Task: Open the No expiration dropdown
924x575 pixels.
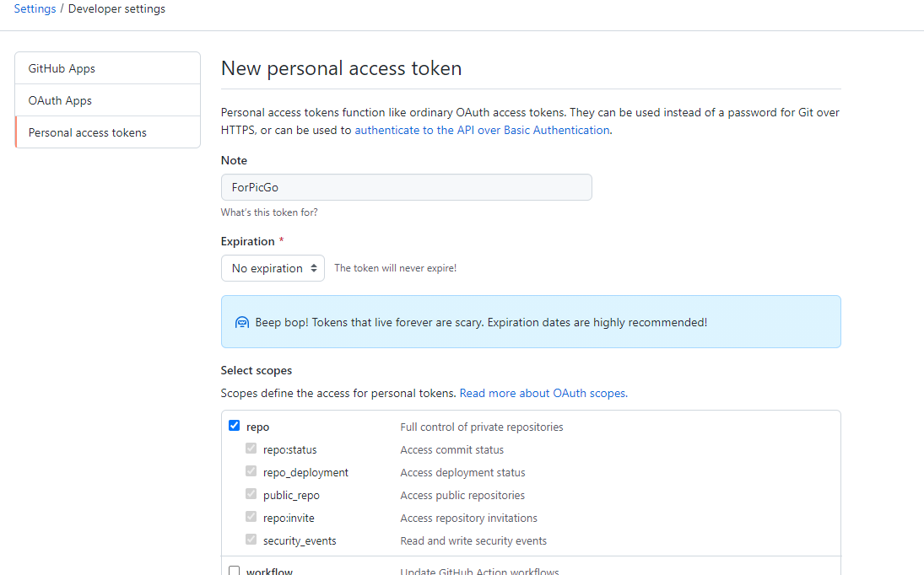Action: 273,268
